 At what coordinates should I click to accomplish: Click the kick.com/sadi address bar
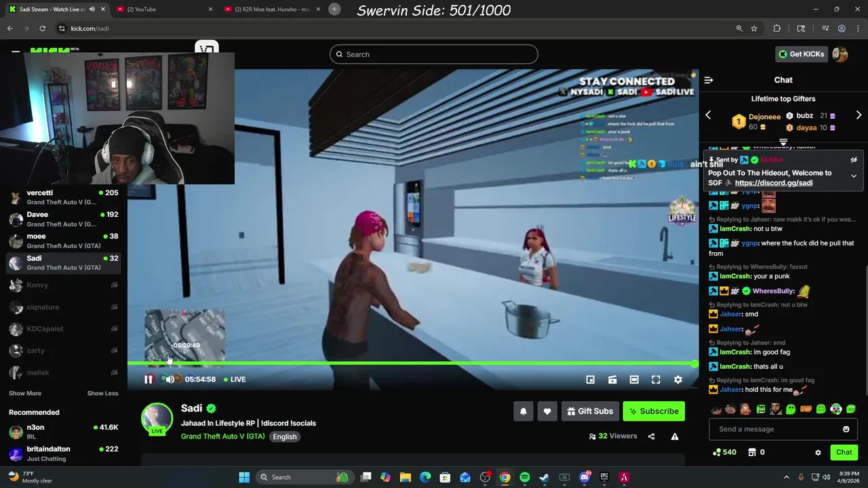click(400, 28)
